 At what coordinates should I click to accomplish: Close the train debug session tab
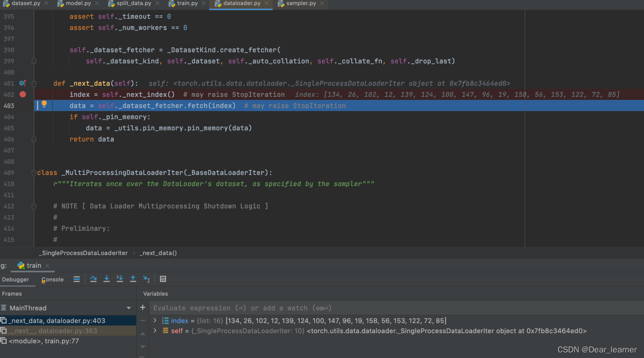(x=47, y=266)
